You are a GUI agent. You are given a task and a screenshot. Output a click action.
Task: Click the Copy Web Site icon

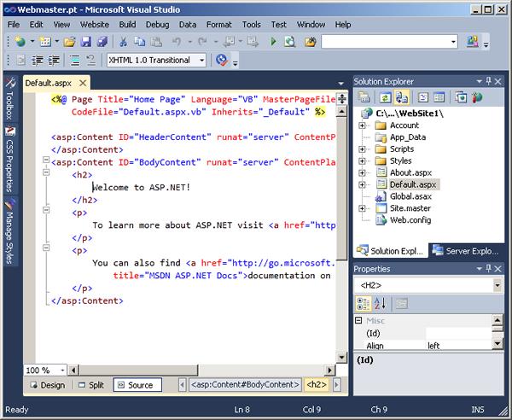point(461,97)
